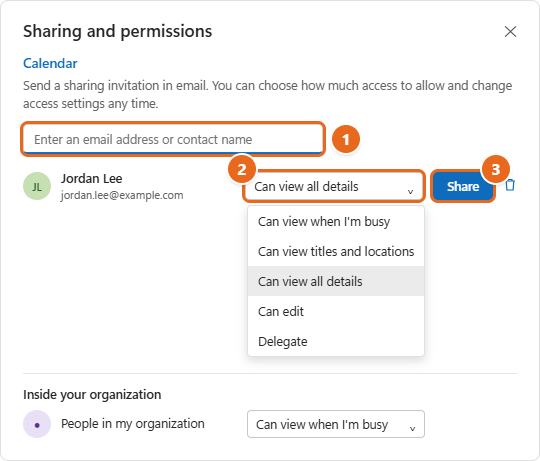Expand organization permission dropdown
The image size is (540, 461).
pyautogui.click(x=336, y=424)
